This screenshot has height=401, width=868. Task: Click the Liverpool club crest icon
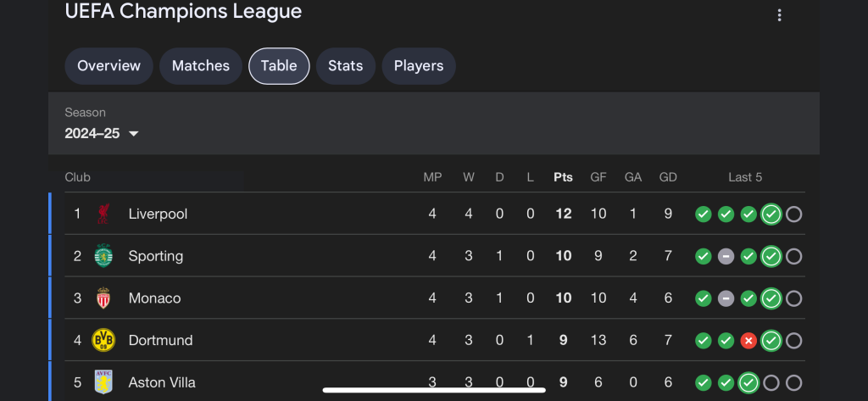[x=103, y=214]
